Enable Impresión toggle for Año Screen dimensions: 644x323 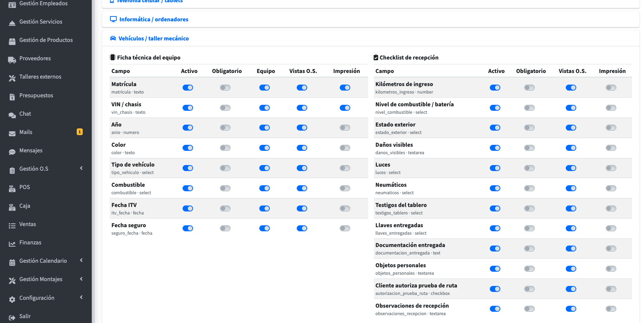(345, 128)
